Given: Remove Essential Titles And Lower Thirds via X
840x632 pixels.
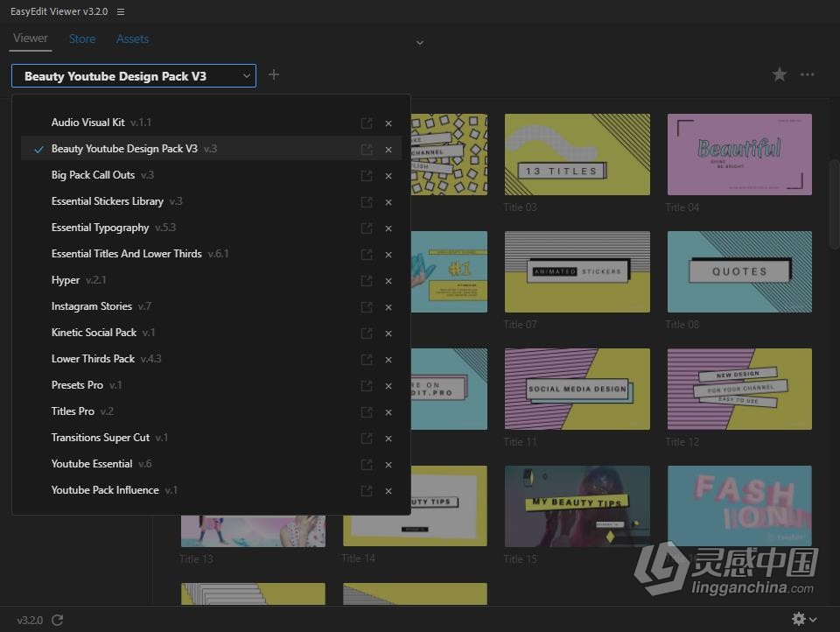Looking at the screenshot, I should (x=388, y=255).
